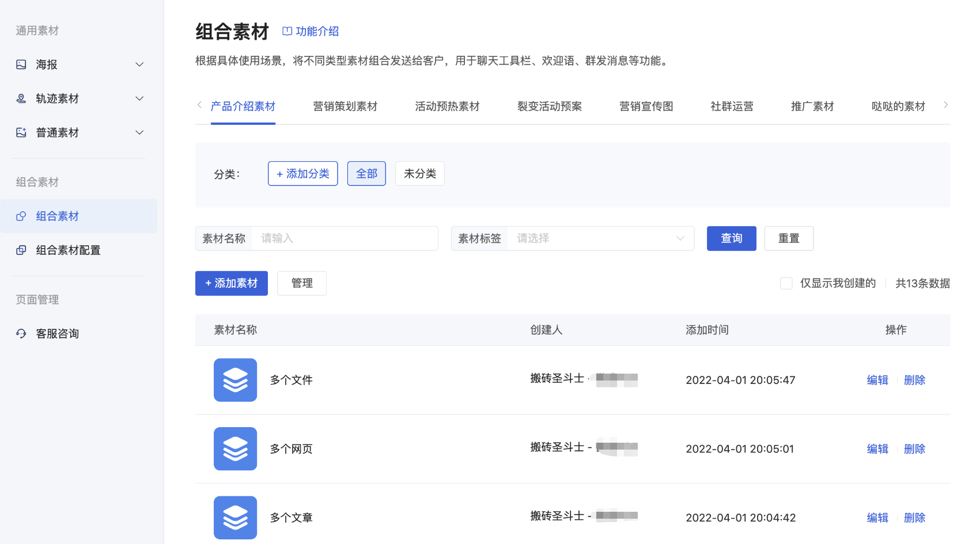Click the 管理 button
980x544 pixels.
tap(302, 283)
